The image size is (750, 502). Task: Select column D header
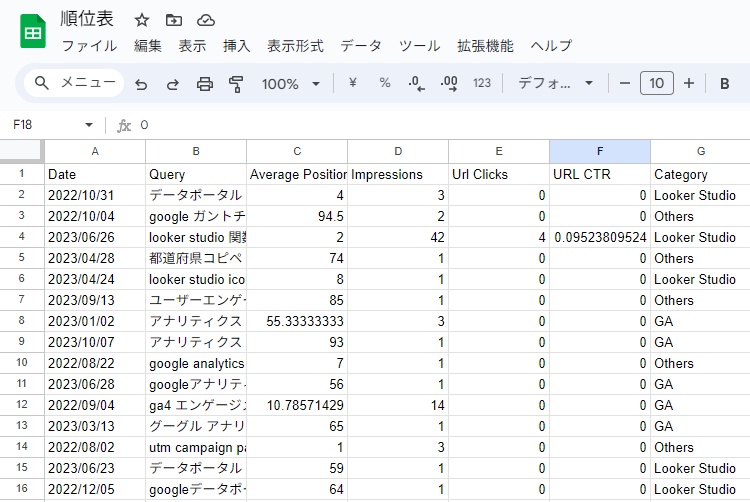click(x=398, y=152)
